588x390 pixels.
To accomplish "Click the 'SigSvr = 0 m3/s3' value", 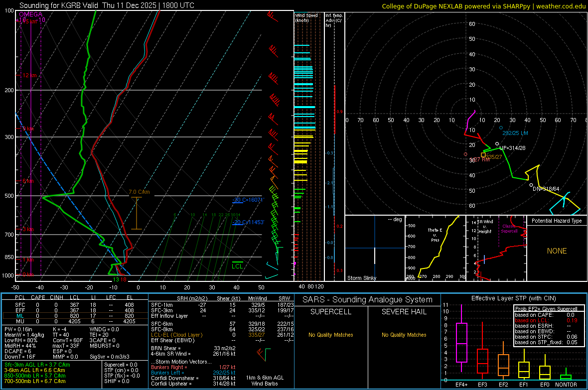I will (110, 357).
